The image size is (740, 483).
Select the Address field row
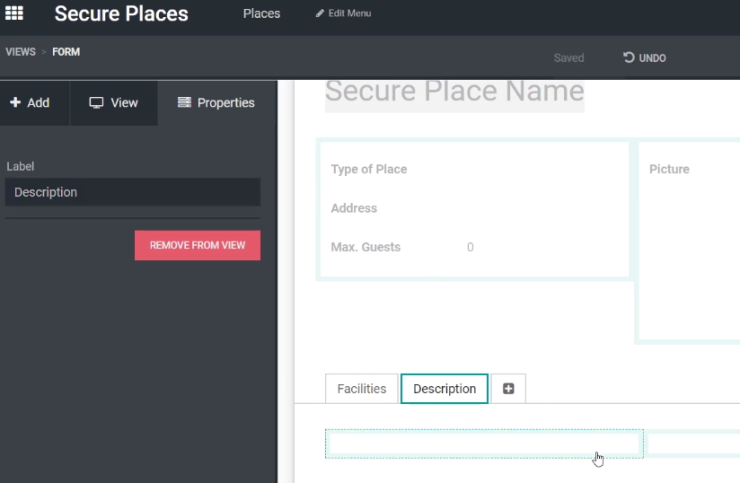point(474,208)
